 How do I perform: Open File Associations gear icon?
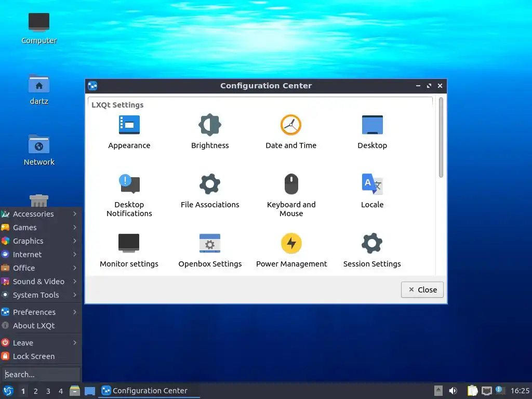210,184
